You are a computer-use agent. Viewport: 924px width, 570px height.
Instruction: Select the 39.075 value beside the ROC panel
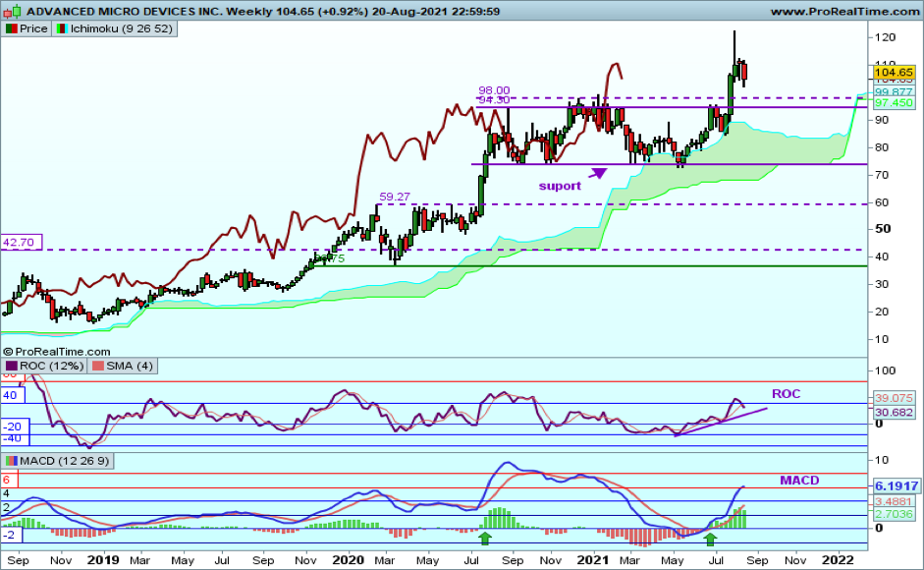pyautogui.click(x=894, y=398)
